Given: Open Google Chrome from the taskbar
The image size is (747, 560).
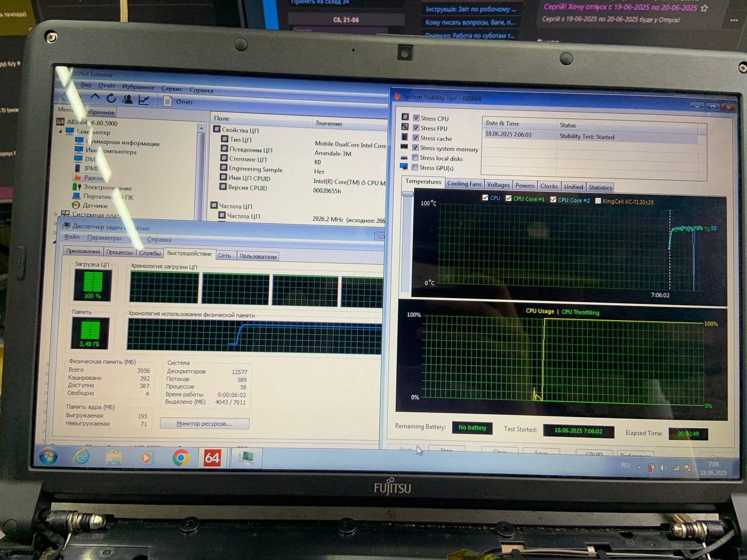Looking at the screenshot, I should click(x=180, y=458).
